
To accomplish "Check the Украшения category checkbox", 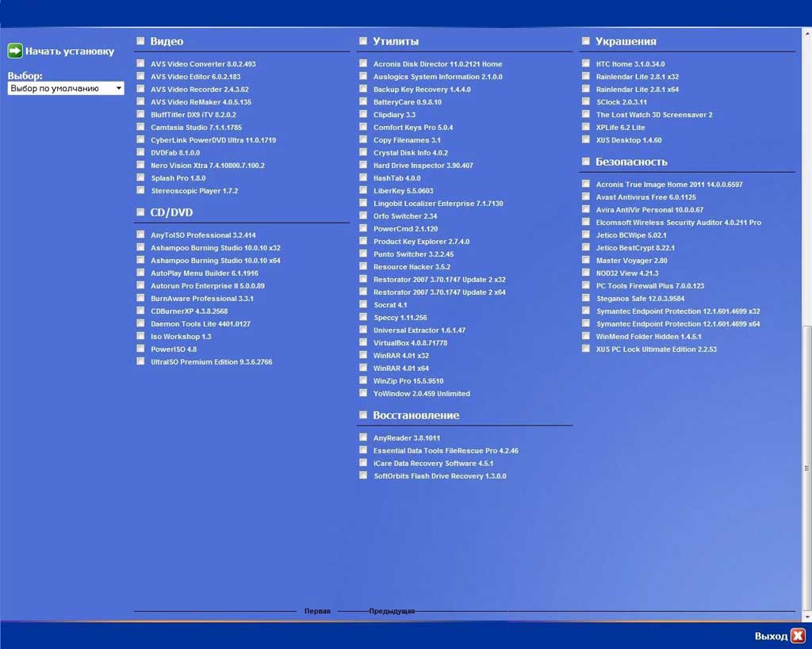I will coord(586,41).
